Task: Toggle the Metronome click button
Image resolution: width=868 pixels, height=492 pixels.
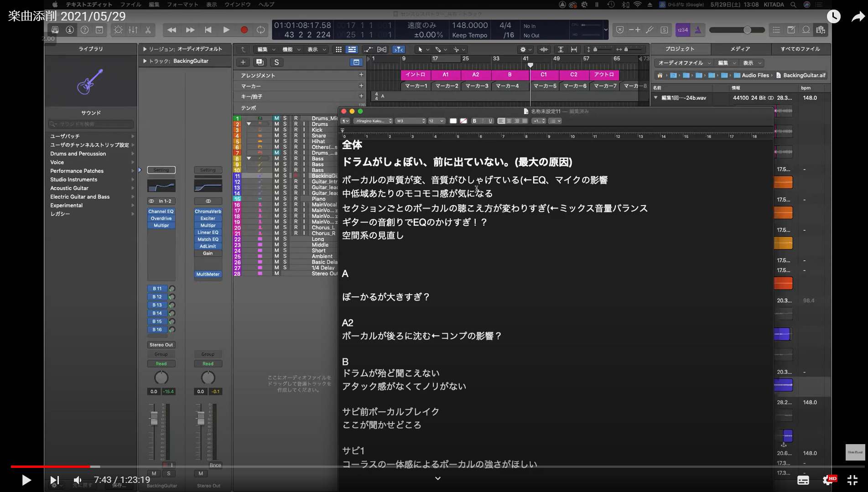Action: (x=698, y=30)
